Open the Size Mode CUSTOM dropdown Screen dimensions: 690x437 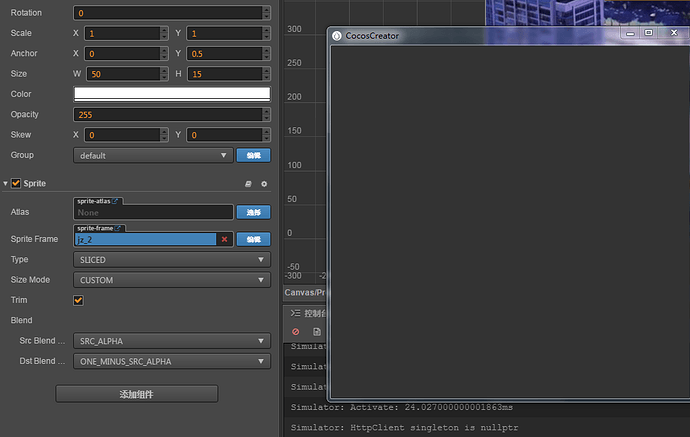(172, 280)
